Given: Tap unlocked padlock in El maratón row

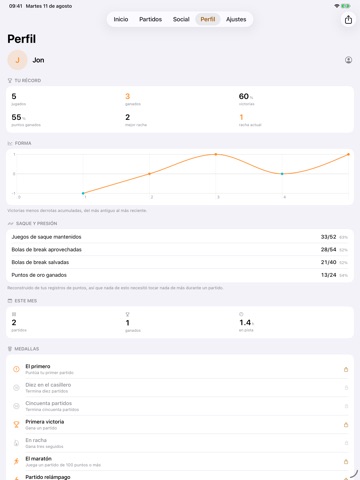Looking at the screenshot, I should click(x=346, y=462).
